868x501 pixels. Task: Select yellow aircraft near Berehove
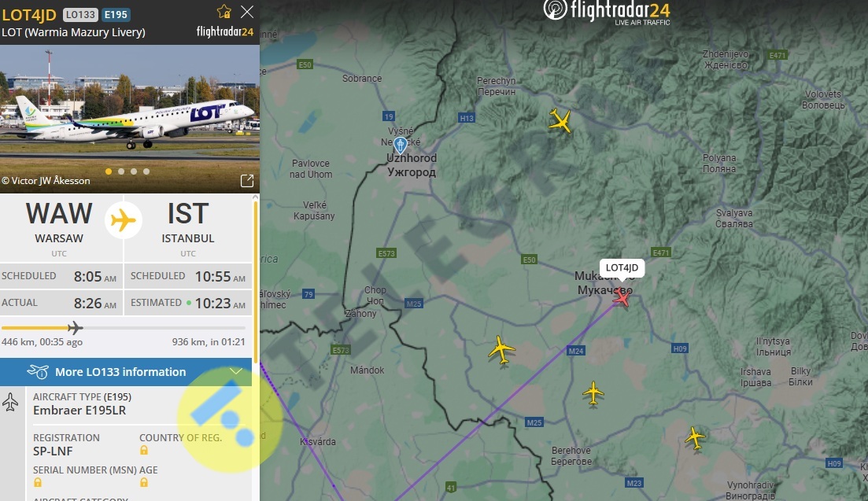tap(593, 393)
